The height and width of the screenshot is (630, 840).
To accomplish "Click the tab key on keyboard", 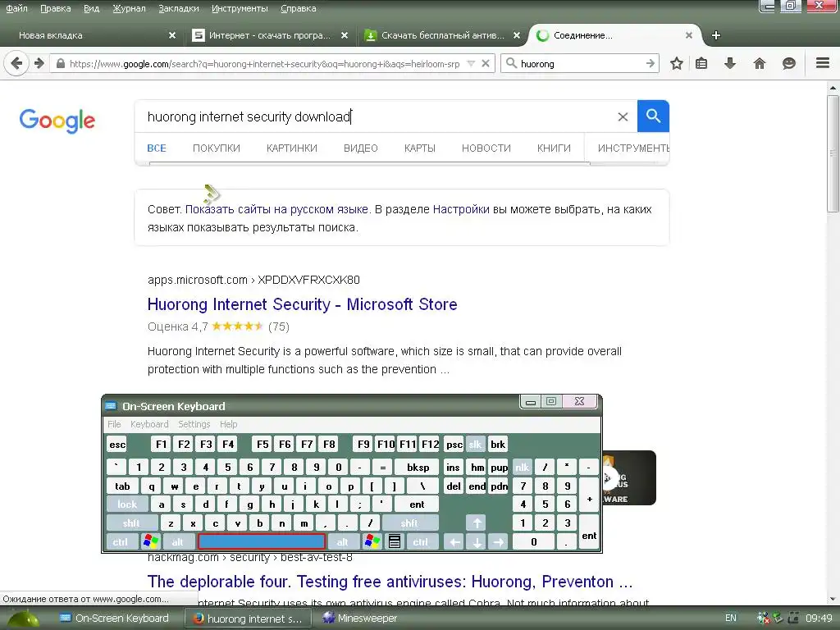I will click(x=123, y=486).
